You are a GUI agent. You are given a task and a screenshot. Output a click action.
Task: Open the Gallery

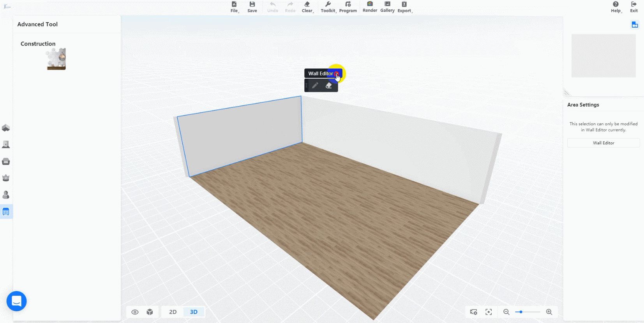[387, 7]
